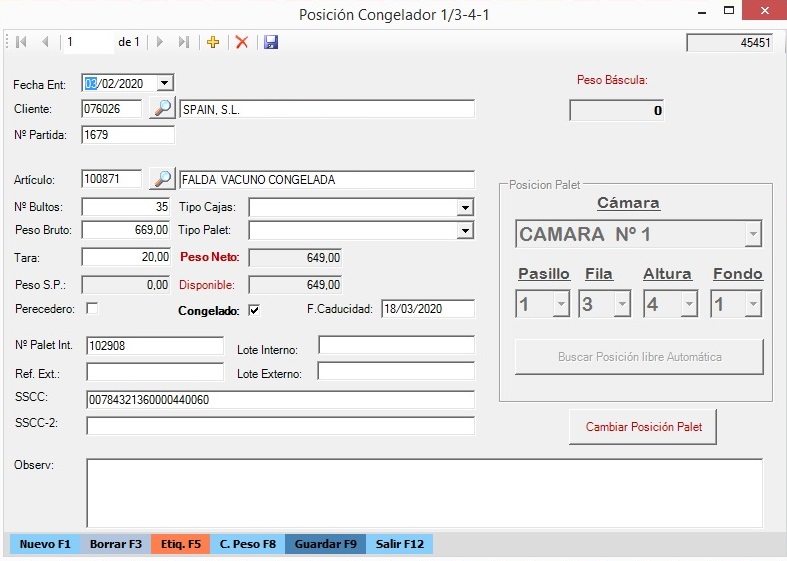Jump to last record in navigator
This screenshot has height=561, width=787.
pyautogui.click(x=183, y=42)
